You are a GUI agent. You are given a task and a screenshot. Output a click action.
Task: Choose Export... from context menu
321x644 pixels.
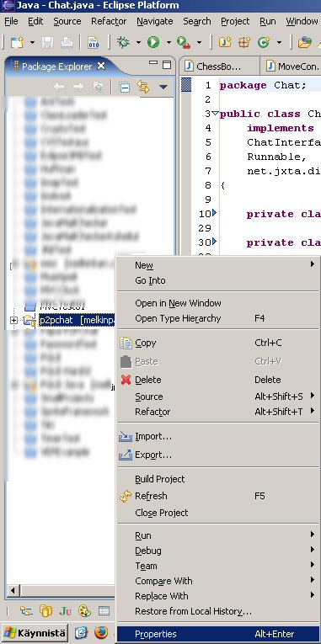click(x=218, y=455)
